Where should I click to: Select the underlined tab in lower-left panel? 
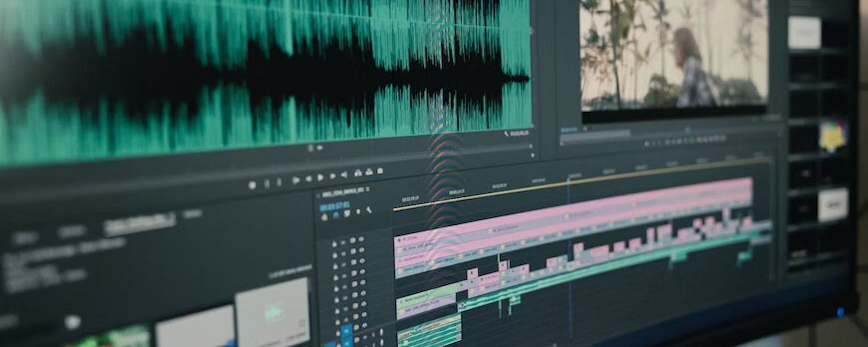click(x=139, y=222)
